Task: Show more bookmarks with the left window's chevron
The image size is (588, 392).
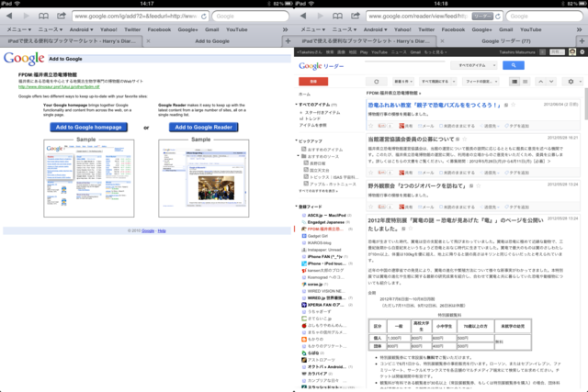Action: pyautogui.click(x=285, y=29)
